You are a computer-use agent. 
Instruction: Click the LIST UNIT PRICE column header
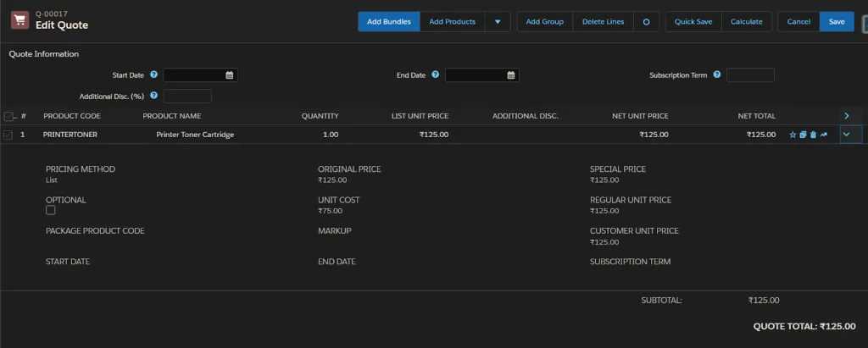click(x=420, y=116)
